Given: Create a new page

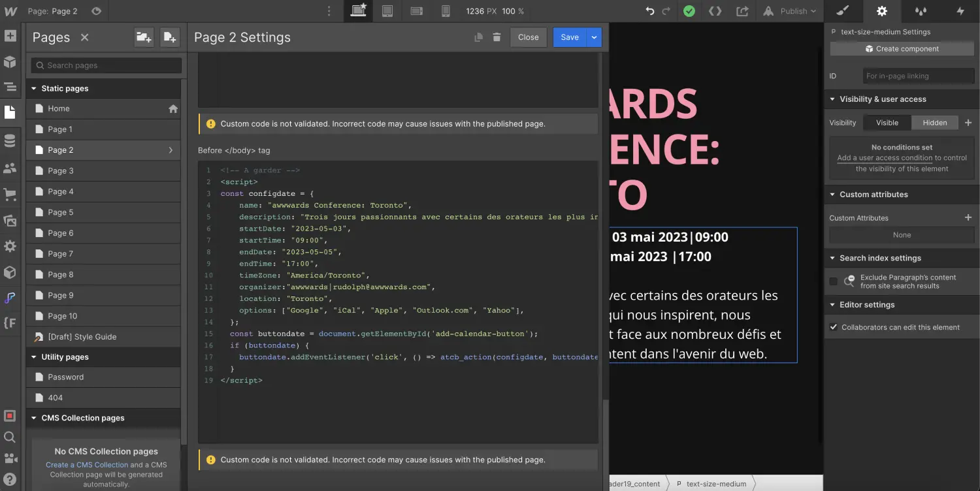Looking at the screenshot, I should [x=169, y=37].
